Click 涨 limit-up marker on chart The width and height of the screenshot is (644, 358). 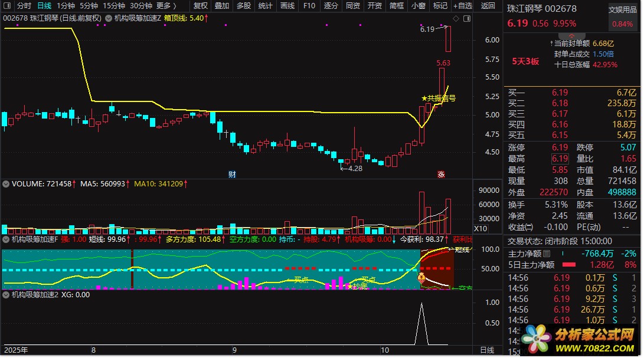coord(441,174)
